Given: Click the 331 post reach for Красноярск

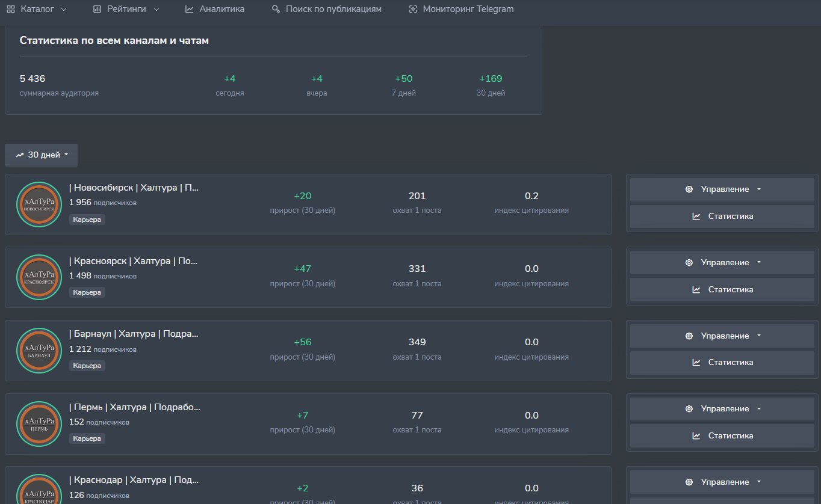Looking at the screenshot, I should [417, 269].
